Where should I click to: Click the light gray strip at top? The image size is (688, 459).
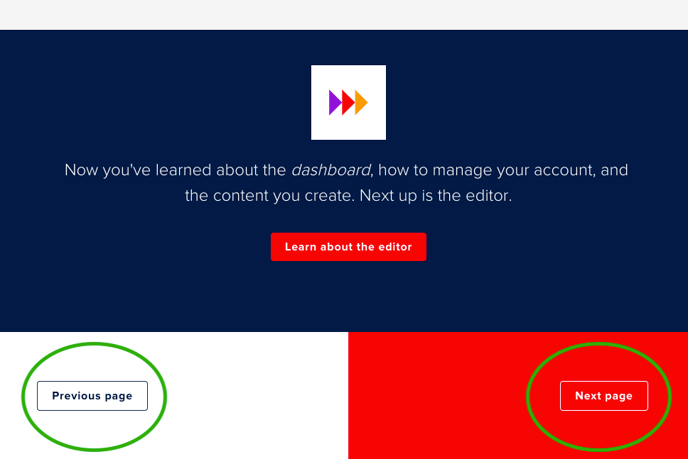[x=344, y=14]
